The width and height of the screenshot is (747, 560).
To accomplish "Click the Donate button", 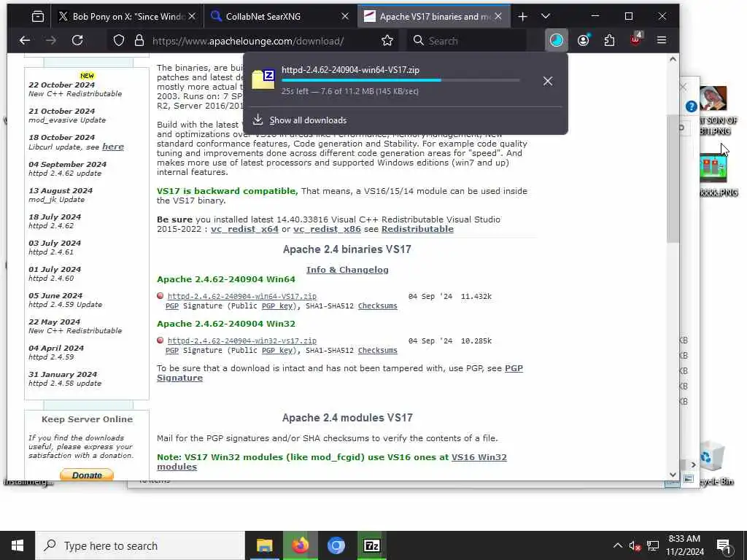I will click(x=87, y=475).
